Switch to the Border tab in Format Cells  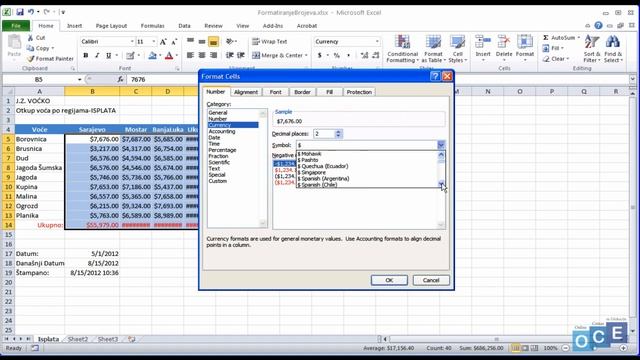302,92
